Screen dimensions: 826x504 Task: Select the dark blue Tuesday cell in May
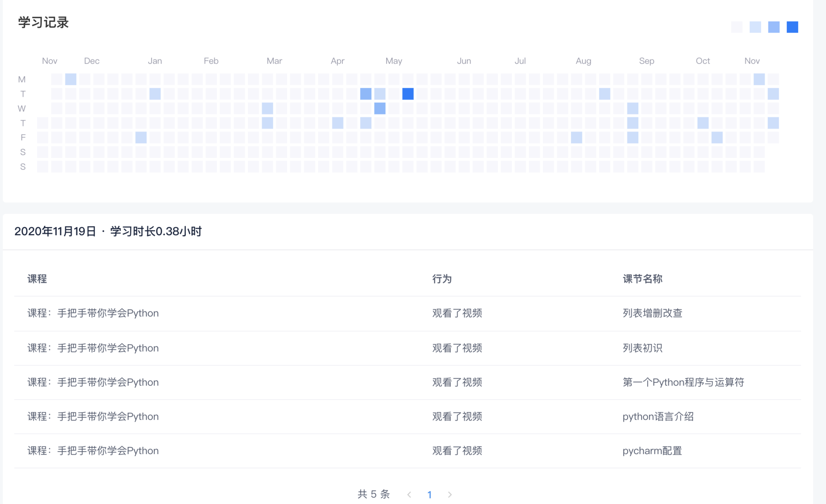(x=408, y=94)
